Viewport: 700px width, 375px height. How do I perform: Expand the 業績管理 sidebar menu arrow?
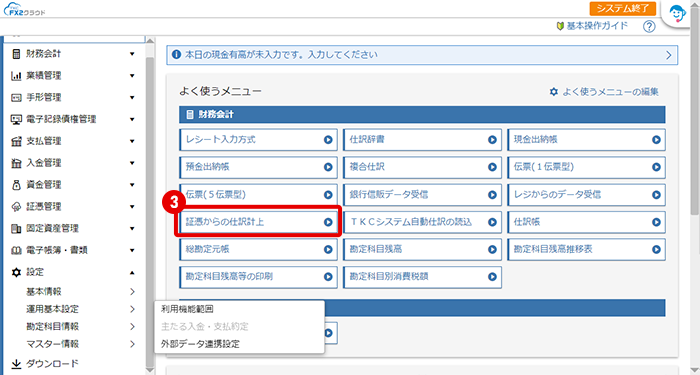click(x=132, y=76)
